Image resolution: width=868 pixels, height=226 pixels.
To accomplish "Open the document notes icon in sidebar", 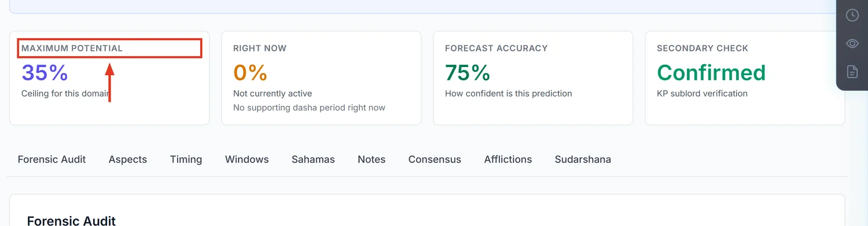I will (852, 71).
